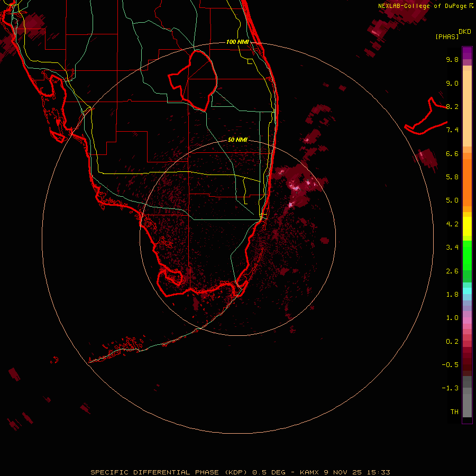Select the 6.6 scale value
The width and height of the screenshot is (476, 476).
pos(452,153)
